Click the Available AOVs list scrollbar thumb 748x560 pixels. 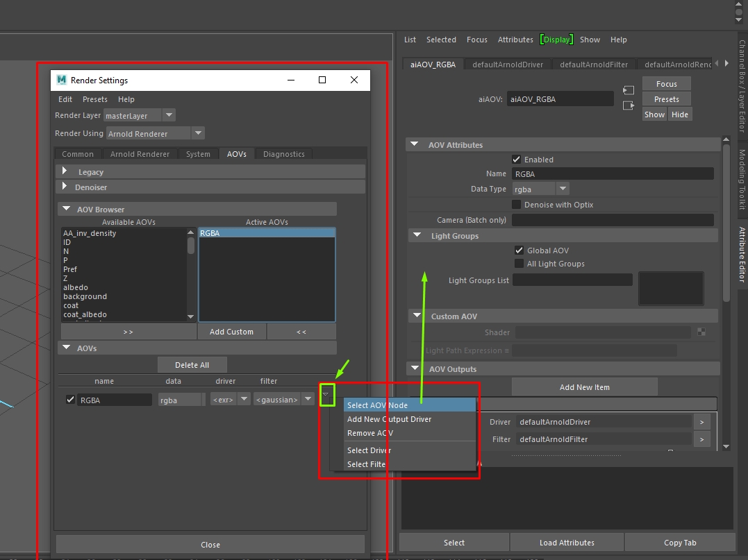pyautogui.click(x=191, y=246)
